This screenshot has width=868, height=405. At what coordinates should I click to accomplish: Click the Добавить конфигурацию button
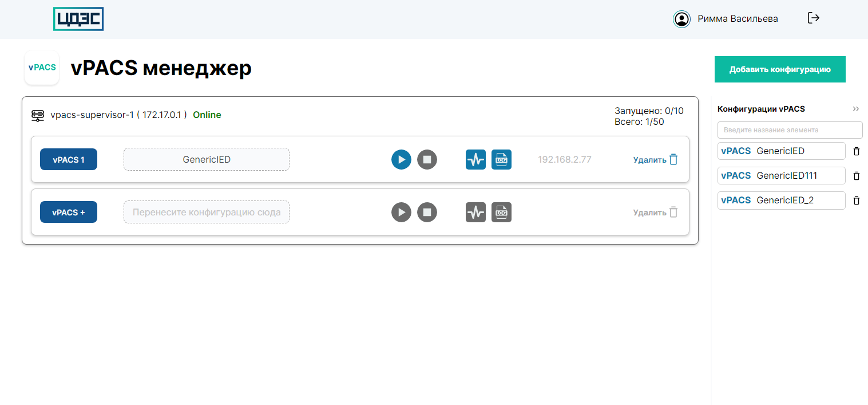coord(779,69)
